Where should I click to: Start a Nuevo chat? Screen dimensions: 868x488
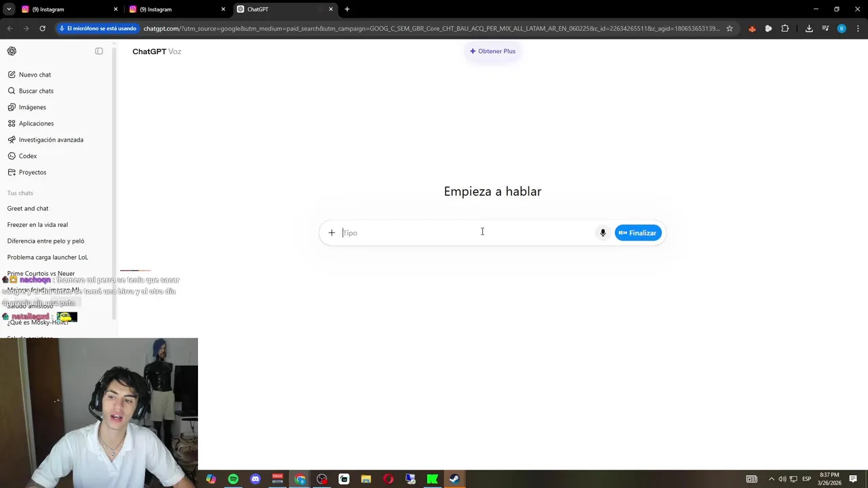[x=35, y=75]
